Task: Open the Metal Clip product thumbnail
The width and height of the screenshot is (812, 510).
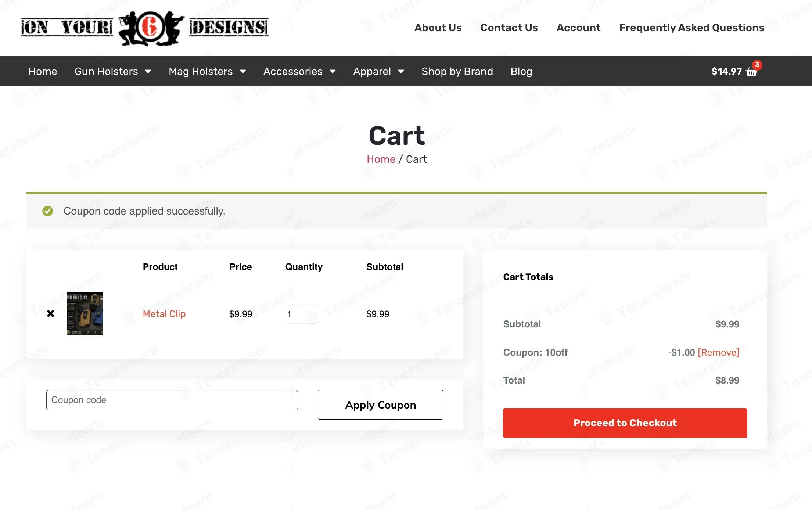Action: click(85, 314)
